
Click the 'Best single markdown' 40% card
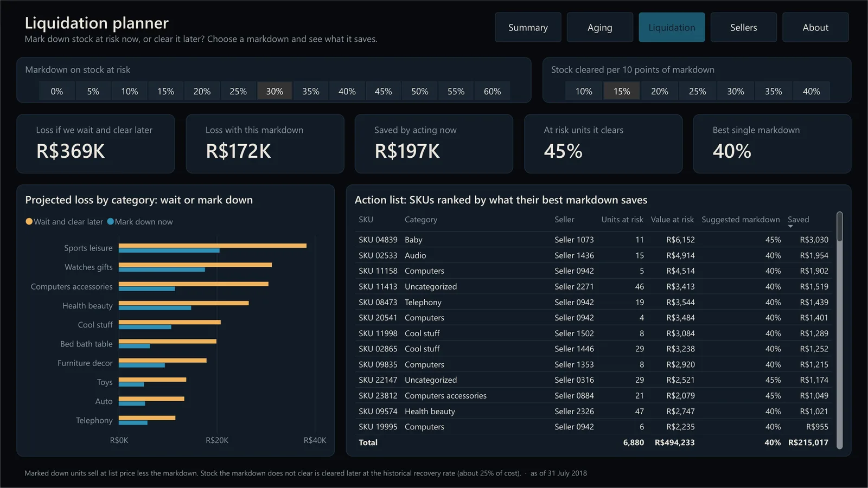pos(772,144)
